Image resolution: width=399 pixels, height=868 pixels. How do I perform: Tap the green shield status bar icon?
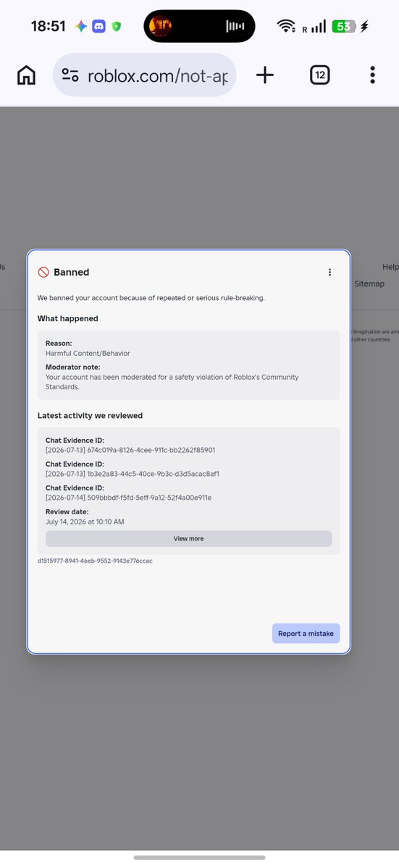(x=116, y=27)
